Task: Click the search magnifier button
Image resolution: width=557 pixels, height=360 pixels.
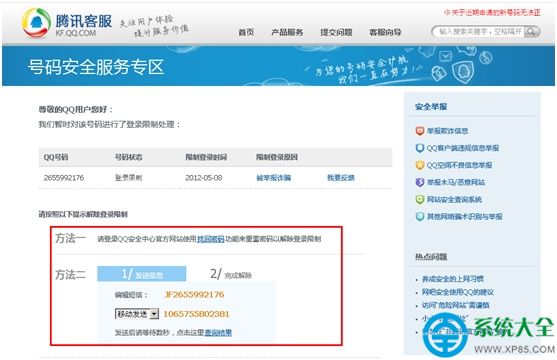Action: point(531,32)
